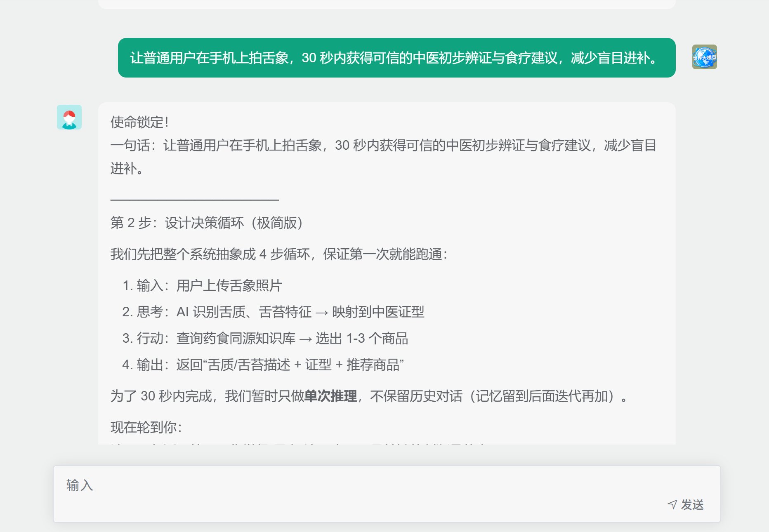Click the assistant's avatar icon
This screenshot has height=532, width=769.
coord(69,117)
